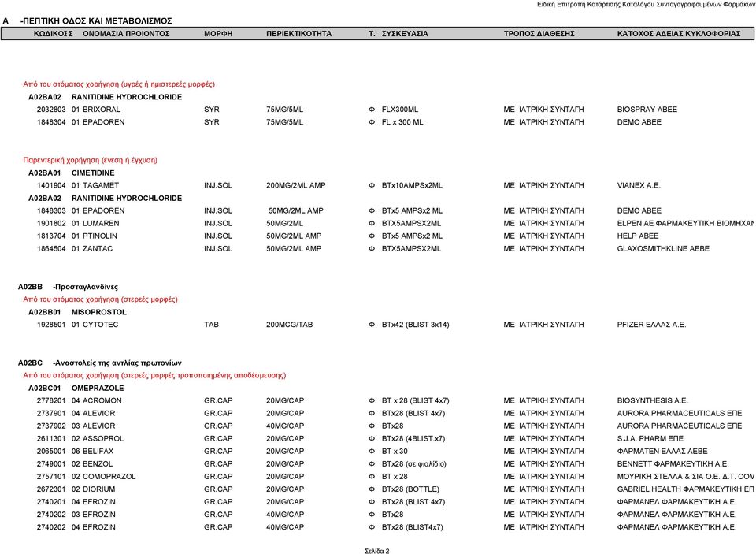Click the packaging BTx28 (4BLIST.x7)
Image resolution: width=756 pixels, height=554 pixels.
coord(413,439)
